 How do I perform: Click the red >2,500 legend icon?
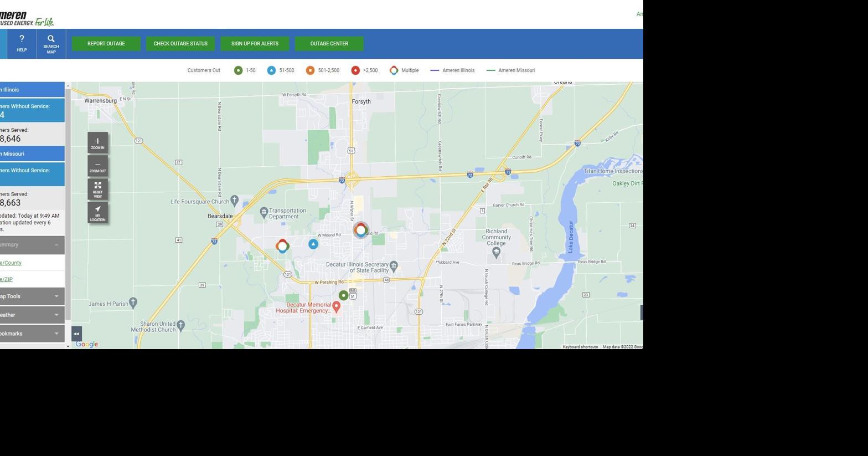pyautogui.click(x=355, y=70)
